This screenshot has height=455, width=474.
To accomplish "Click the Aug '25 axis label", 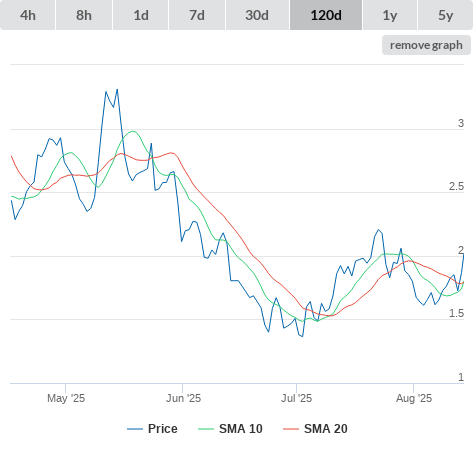I will (x=414, y=398).
